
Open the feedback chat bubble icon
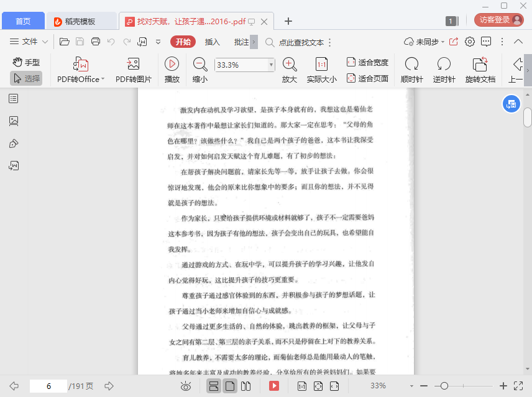(486, 42)
